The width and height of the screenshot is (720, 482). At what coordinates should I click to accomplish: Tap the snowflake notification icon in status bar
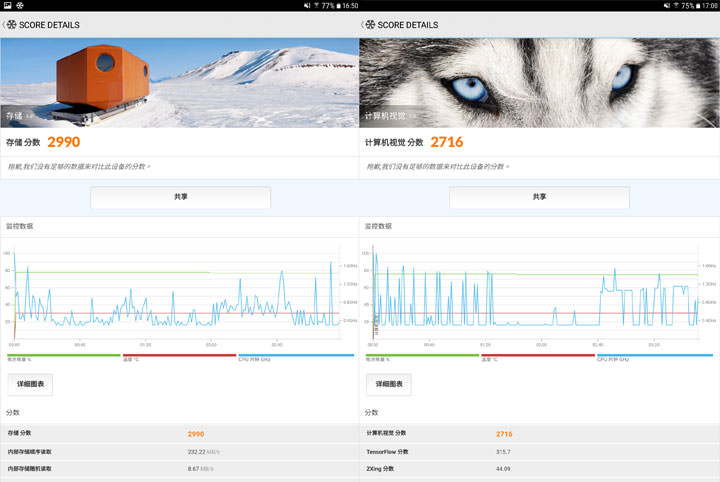[21, 6]
